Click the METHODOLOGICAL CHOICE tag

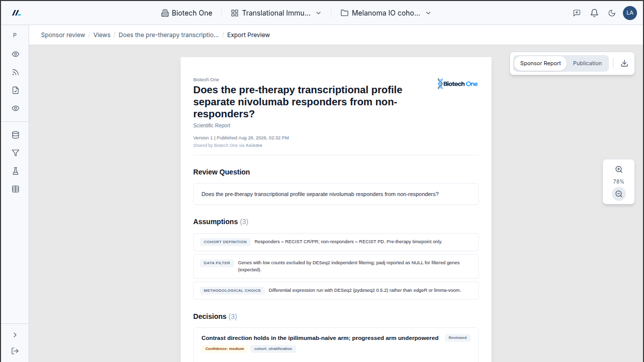[x=232, y=291]
